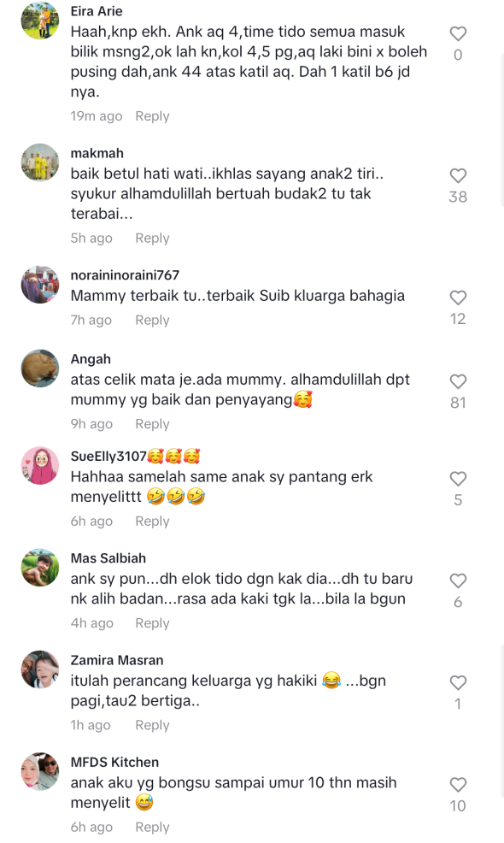Like noraininoraini767's comment

[458, 298]
